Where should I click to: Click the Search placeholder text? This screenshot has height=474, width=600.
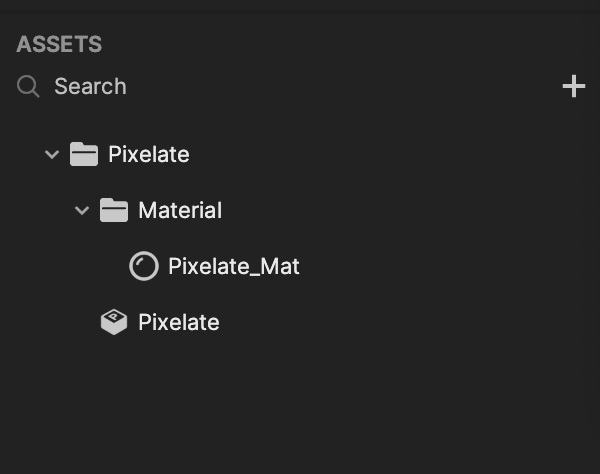pyautogui.click(x=90, y=86)
